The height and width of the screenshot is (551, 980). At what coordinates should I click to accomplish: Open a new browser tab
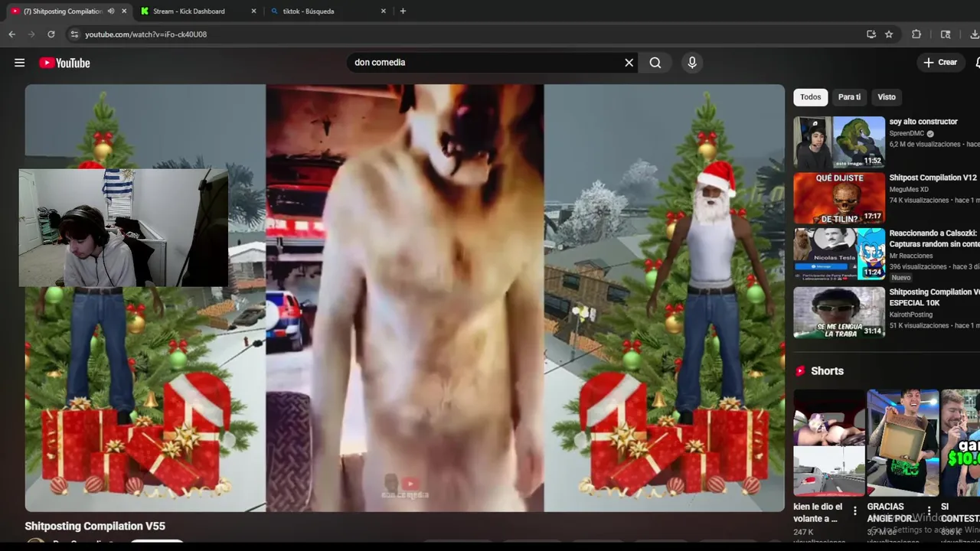[403, 11]
